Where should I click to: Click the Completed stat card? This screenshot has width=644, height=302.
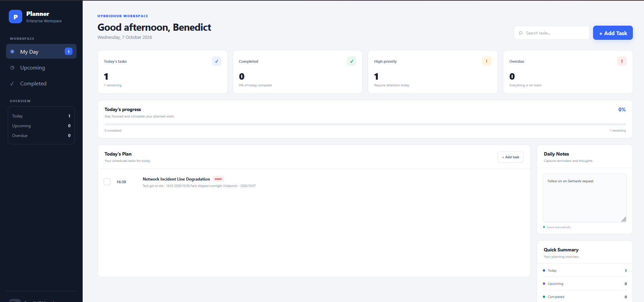point(298,72)
